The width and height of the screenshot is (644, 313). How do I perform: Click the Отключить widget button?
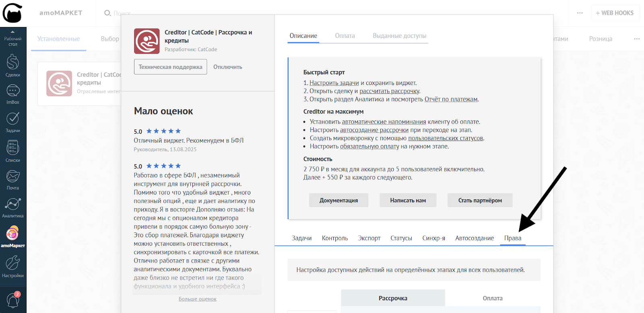tap(227, 67)
